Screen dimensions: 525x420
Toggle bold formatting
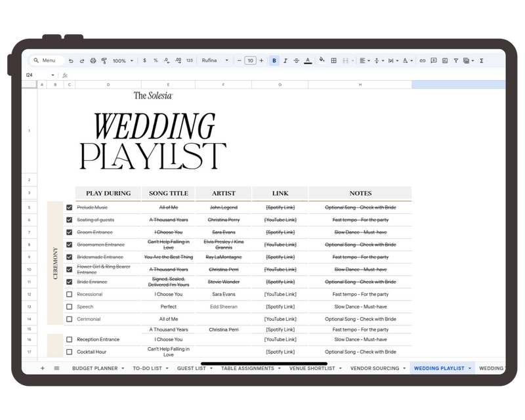pos(274,60)
